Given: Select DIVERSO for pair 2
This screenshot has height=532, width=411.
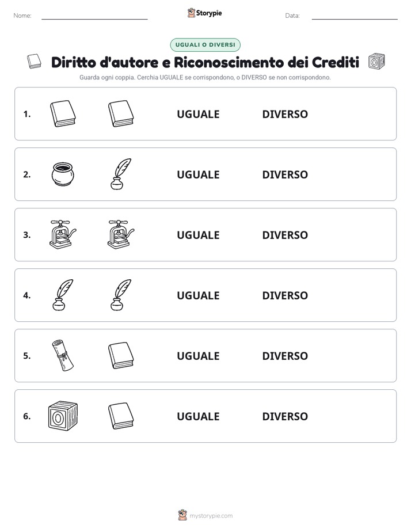Looking at the screenshot, I should pyautogui.click(x=285, y=174).
